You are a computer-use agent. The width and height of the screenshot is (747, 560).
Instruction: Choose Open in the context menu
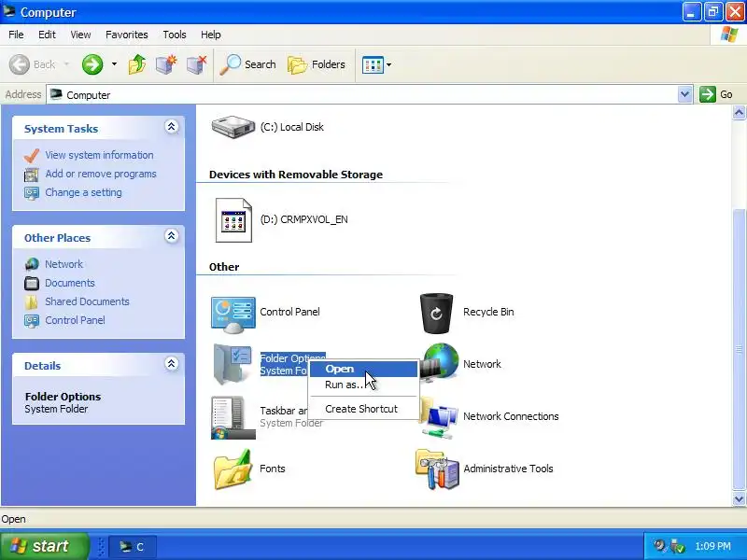tap(363, 369)
